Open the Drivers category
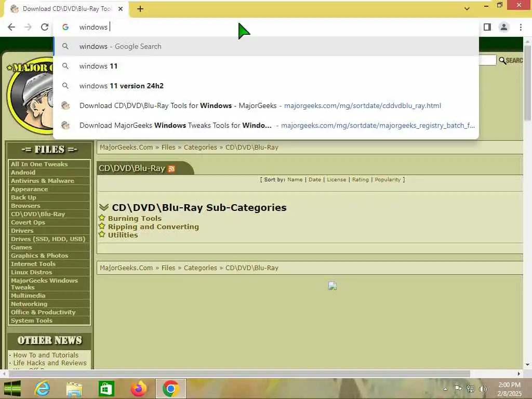The height and width of the screenshot is (399, 532). tap(22, 231)
